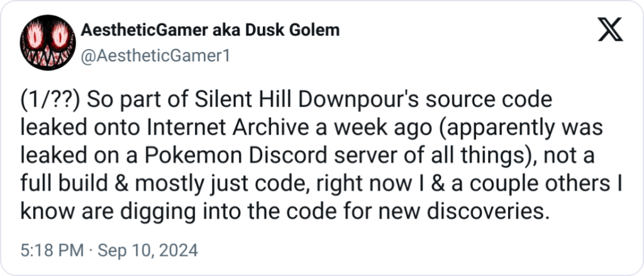Open AestheticGamer's round profile avatar

pyautogui.click(x=48, y=43)
